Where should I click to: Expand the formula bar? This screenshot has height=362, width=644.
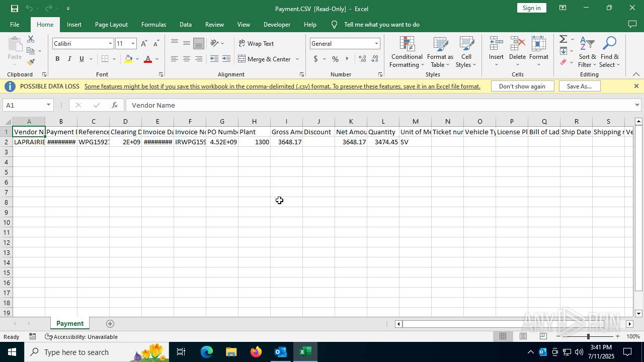coord(637,105)
